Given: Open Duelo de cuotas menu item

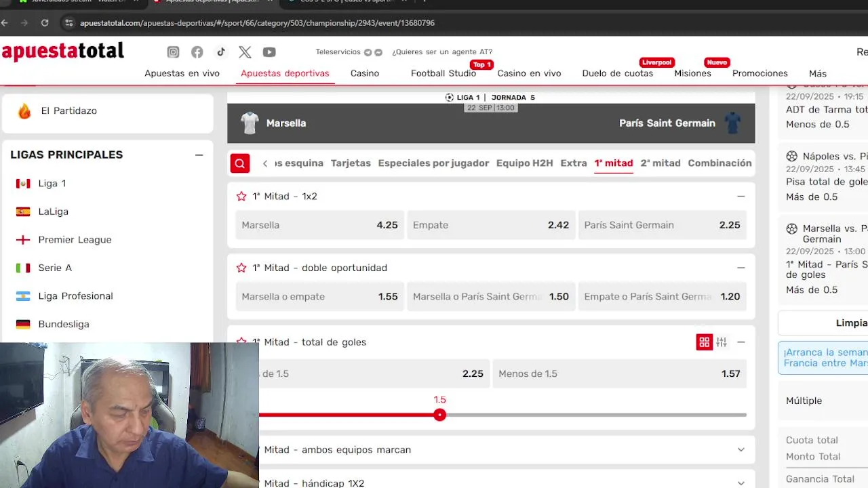Looking at the screenshot, I should [618, 73].
